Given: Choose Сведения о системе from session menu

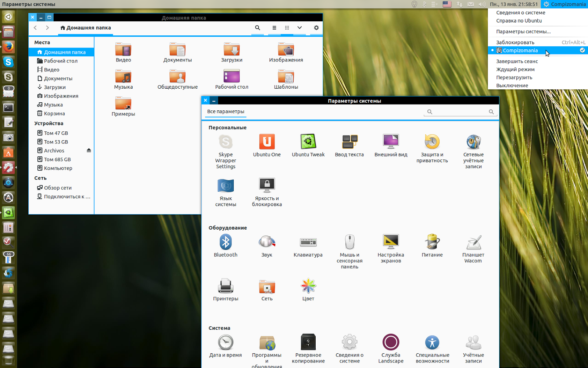Looking at the screenshot, I should click(538, 13).
